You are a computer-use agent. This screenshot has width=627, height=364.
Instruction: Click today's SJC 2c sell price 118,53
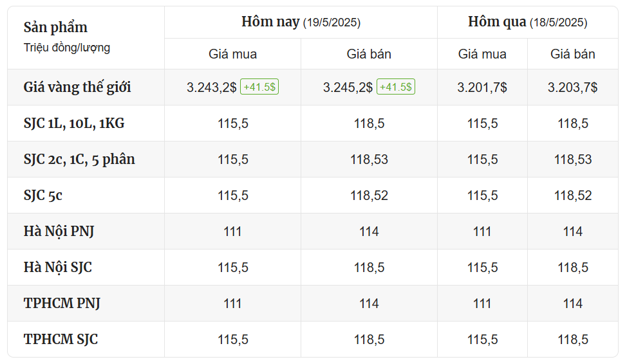(369, 159)
